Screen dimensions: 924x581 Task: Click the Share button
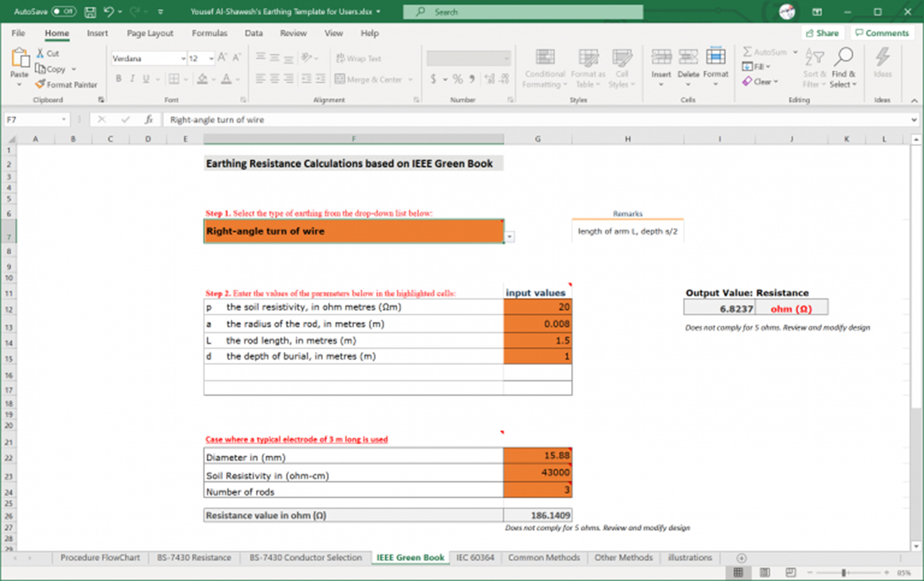pyautogui.click(x=822, y=33)
